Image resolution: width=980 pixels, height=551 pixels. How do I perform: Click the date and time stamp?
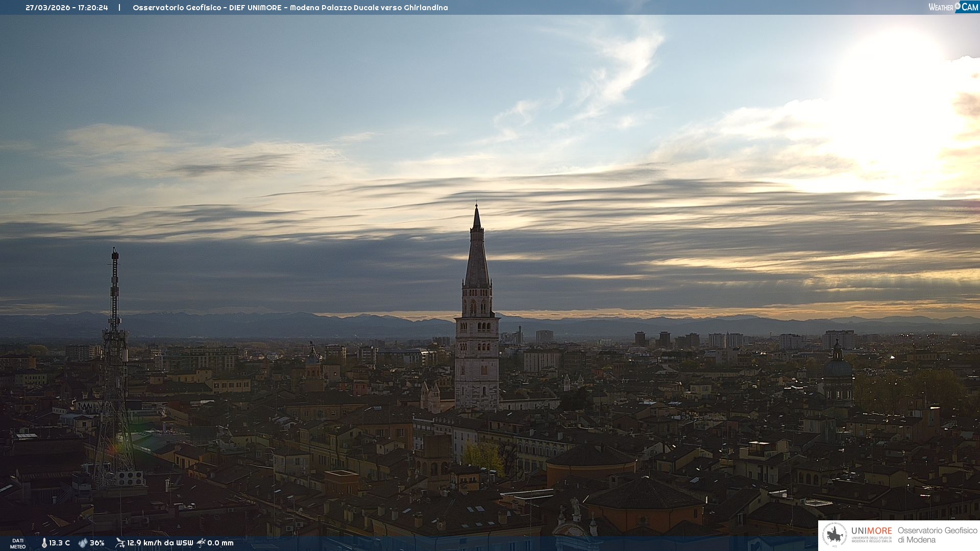(x=66, y=8)
